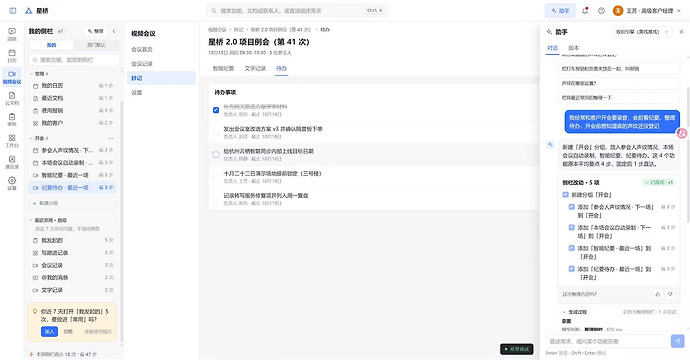Open the 文字记录 tab
The width and height of the screenshot is (690, 360).
tap(255, 69)
